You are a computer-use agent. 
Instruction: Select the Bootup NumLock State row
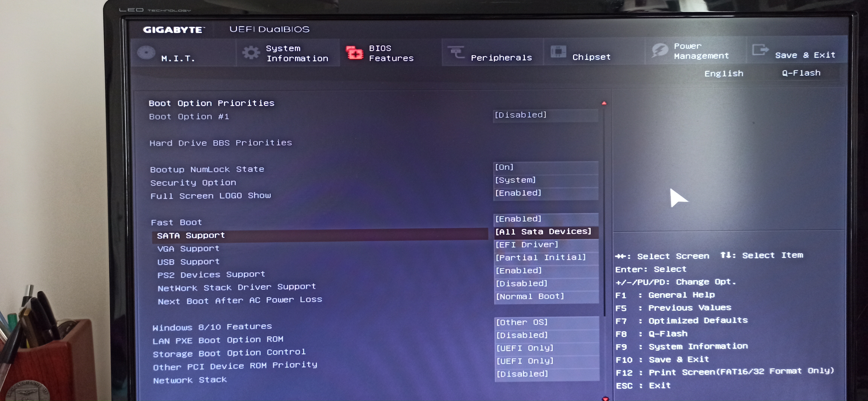click(207, 169)
